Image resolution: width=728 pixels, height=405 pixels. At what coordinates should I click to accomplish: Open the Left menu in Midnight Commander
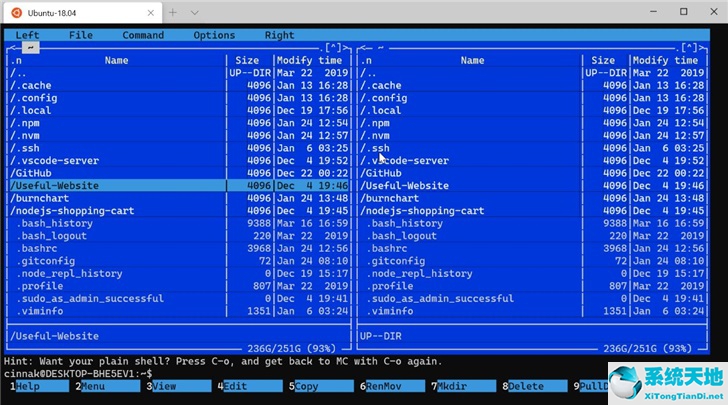click(x=27, y=35)
